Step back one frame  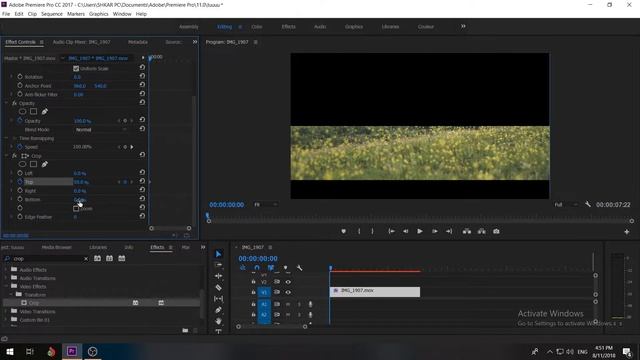point(405,231)
